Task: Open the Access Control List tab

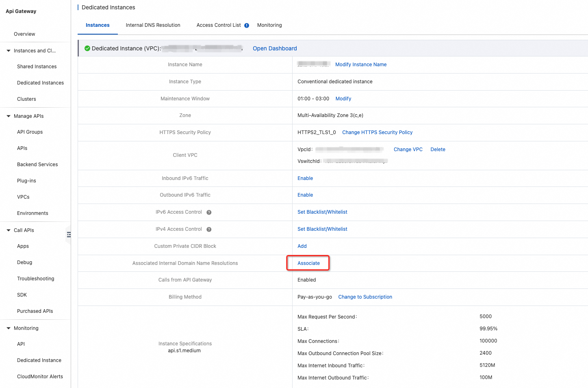Action: click(x=219, y=25)
